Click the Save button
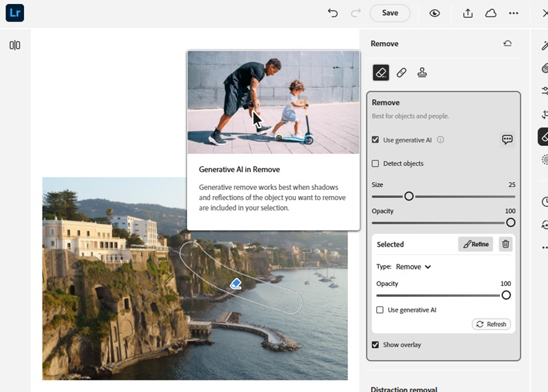The height and width of the screenshot is (392, 548). pyautogui.click(x=390, y=13)
